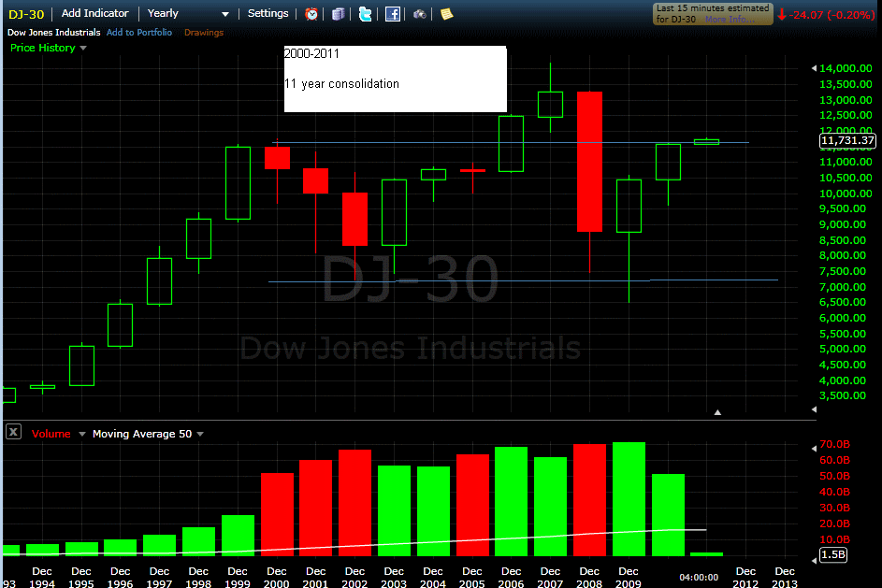This screenshot has width=882, height=588.
Task: Click the 10,000.00 price scale label
Action: click(x=846, y=194)
